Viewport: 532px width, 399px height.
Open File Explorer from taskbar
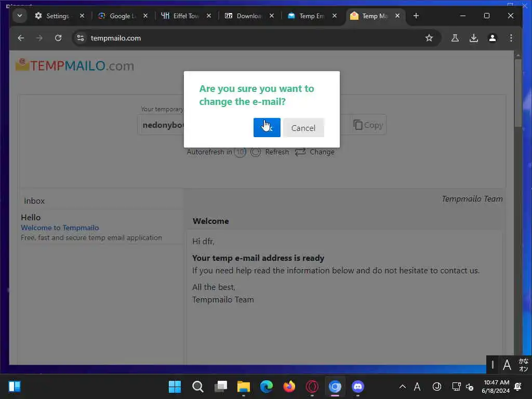pos(243,387)
